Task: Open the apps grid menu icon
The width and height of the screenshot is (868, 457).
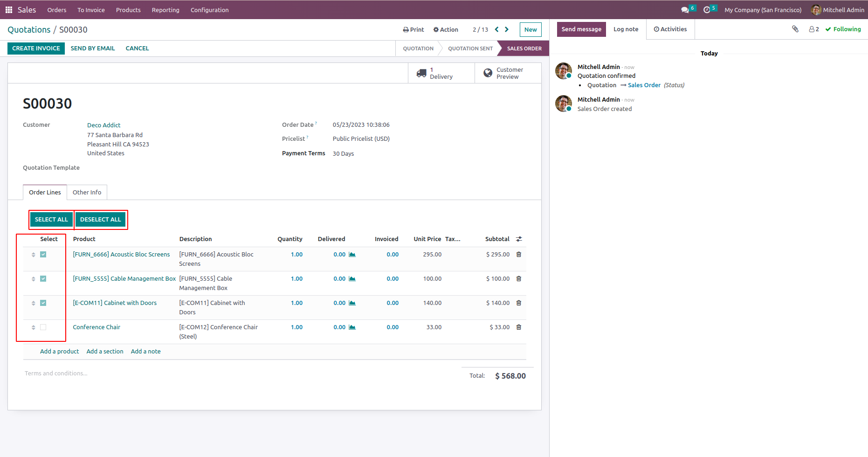Action: (8, 10)
